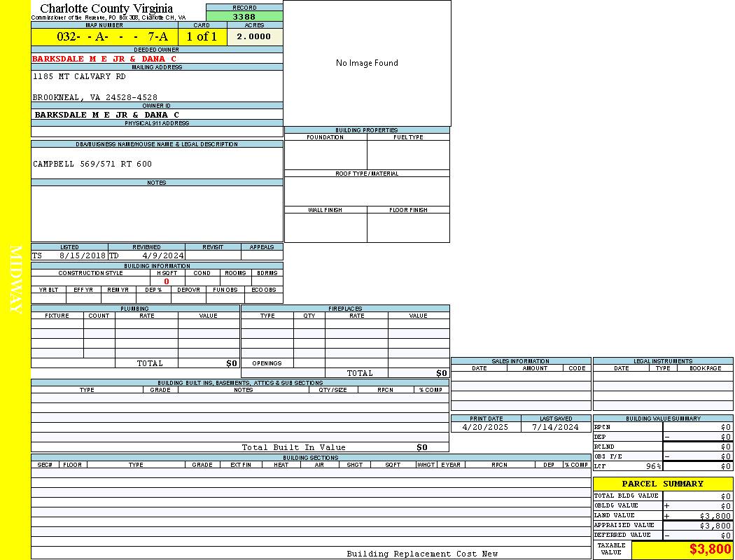Screen dimensions: 735x560
Task: Click the last saved date 7/14/2024
Action: tap(555, 427)
